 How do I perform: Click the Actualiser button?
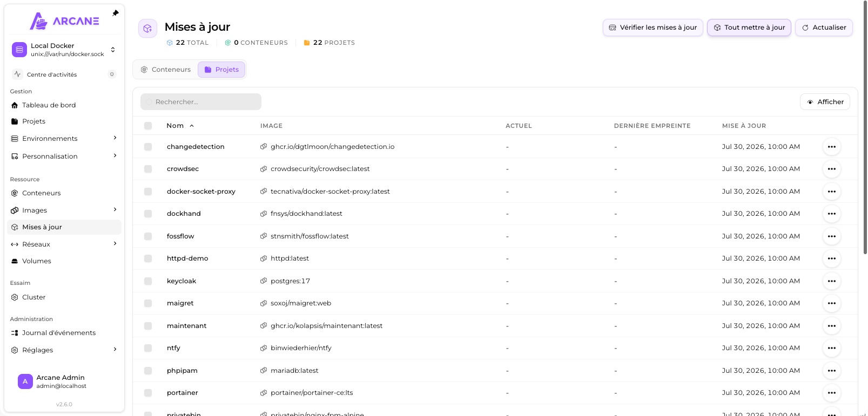pos(824,28)
